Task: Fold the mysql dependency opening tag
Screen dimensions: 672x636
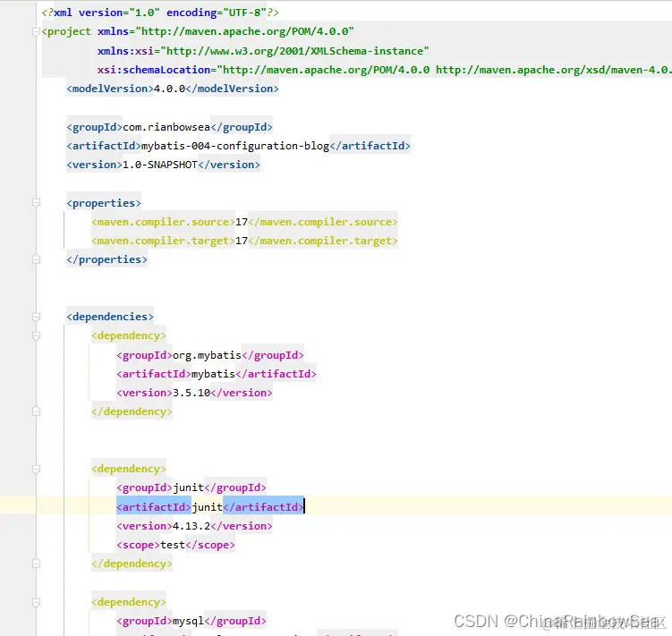Action: [x=36, y=602]
